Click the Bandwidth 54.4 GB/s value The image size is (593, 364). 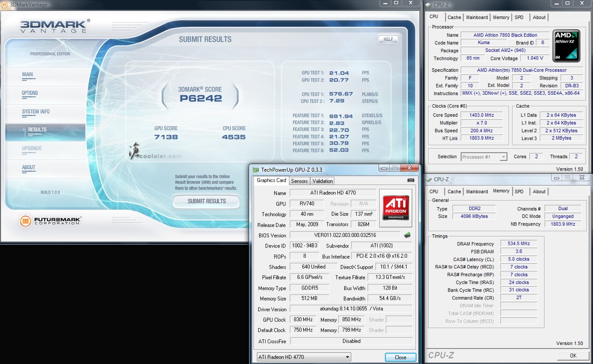click(x=390, y=299)
